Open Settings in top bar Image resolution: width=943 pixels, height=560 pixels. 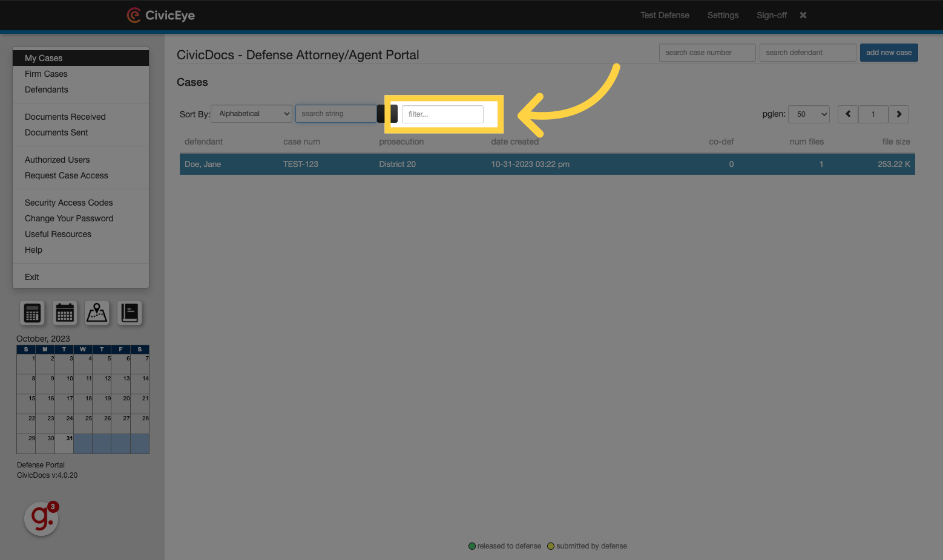[x=723, y=15]
